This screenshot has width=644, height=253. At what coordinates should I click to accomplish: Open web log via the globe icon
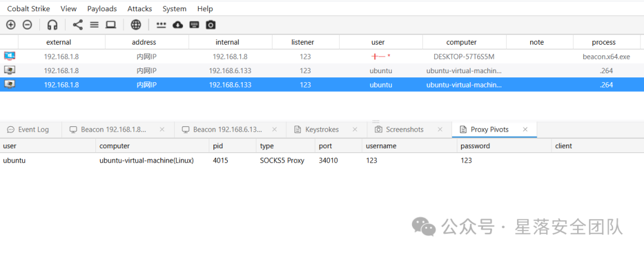tap(136, 25)
